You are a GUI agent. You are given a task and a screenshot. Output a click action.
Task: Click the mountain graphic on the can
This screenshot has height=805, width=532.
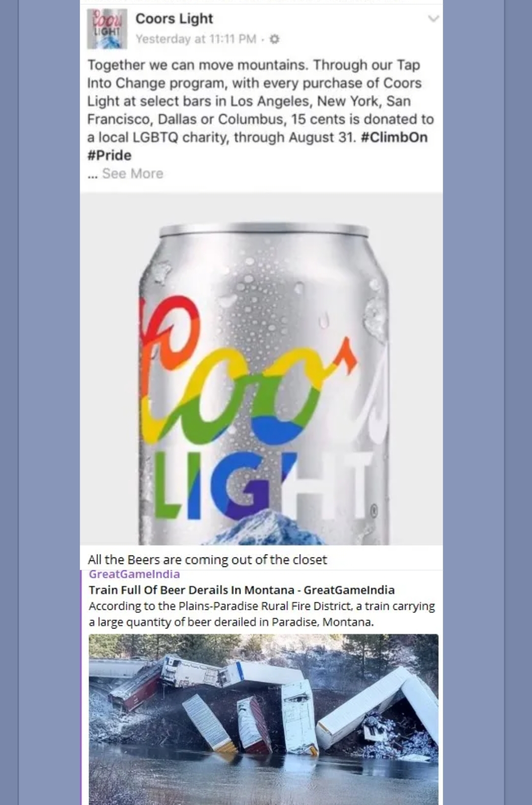(x=261, y=527)
